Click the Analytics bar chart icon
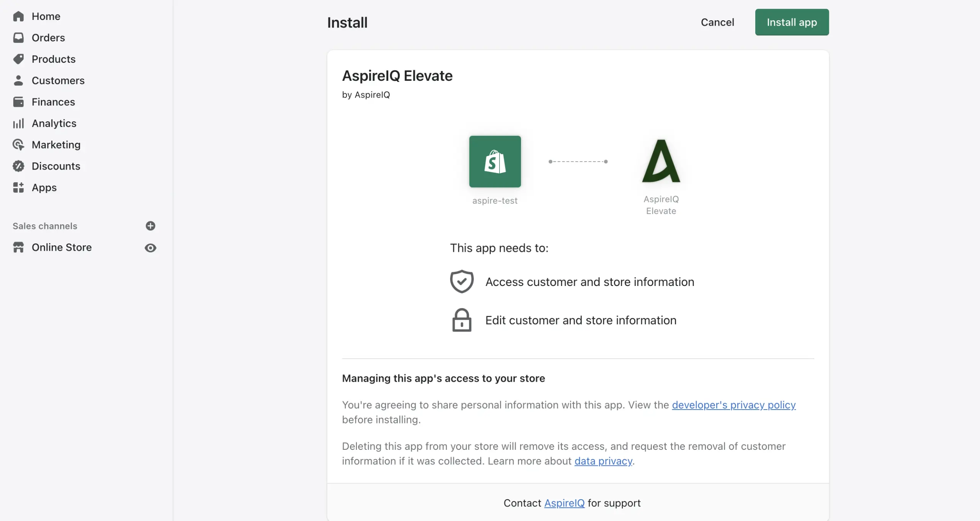This screenshot has height=521, width=980. click(18, 123)
